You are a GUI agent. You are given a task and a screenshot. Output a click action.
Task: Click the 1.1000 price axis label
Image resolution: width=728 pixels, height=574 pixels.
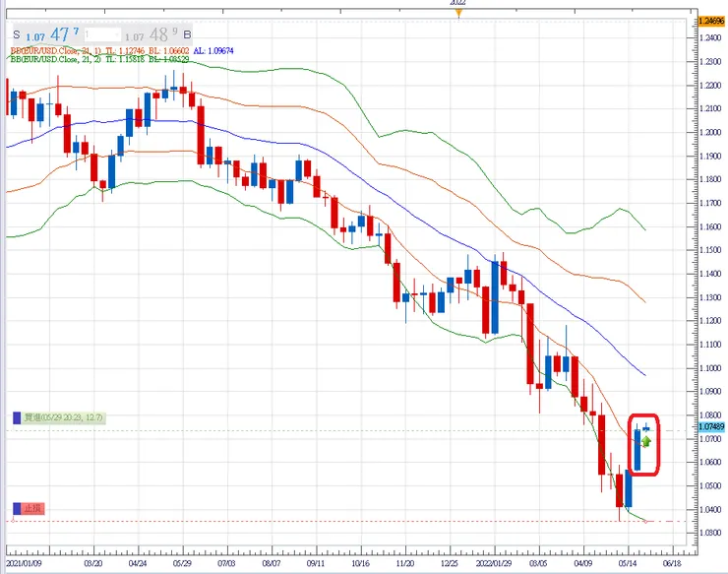coord(711,368)
